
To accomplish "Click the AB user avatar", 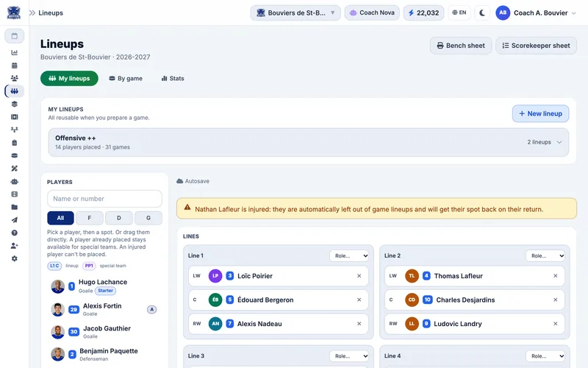I will click(x=503, y=13).
